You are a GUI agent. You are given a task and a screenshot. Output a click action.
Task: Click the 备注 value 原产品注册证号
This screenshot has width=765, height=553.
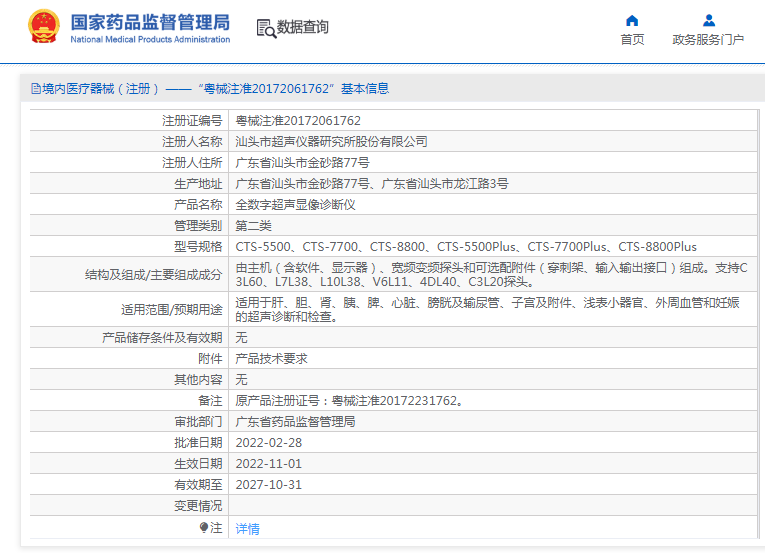tap(349, 401)
